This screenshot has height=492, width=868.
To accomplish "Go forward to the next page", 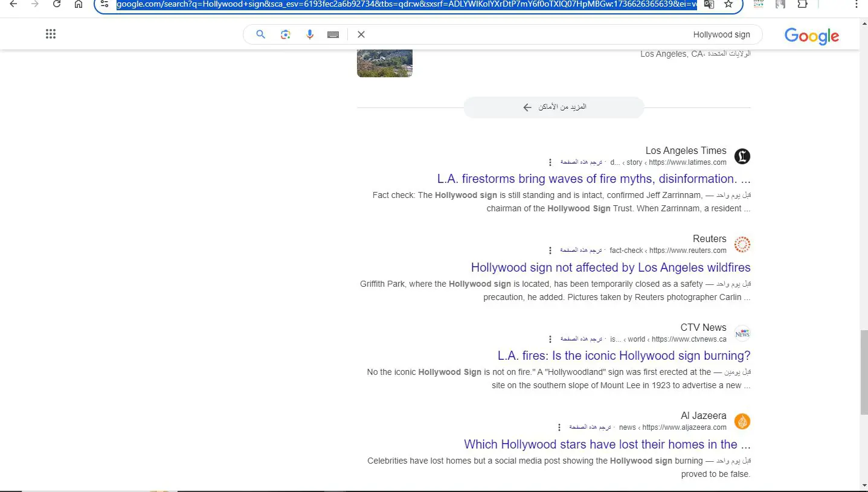I will coord(35,4).
